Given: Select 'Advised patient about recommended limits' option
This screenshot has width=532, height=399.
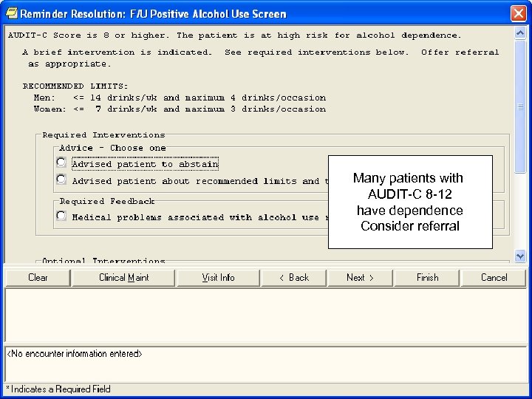Looking at the screenshot, I should pyautogui.click(x=61, y=179).
